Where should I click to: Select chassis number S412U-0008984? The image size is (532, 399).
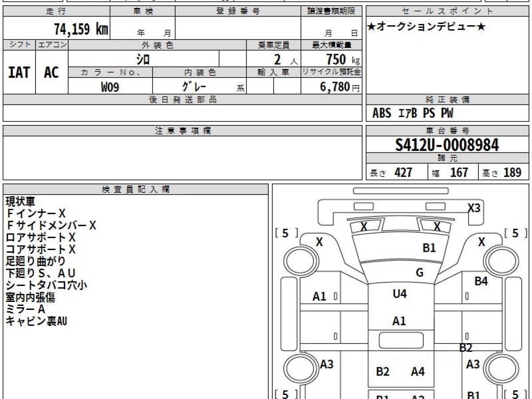coord(447,145)
